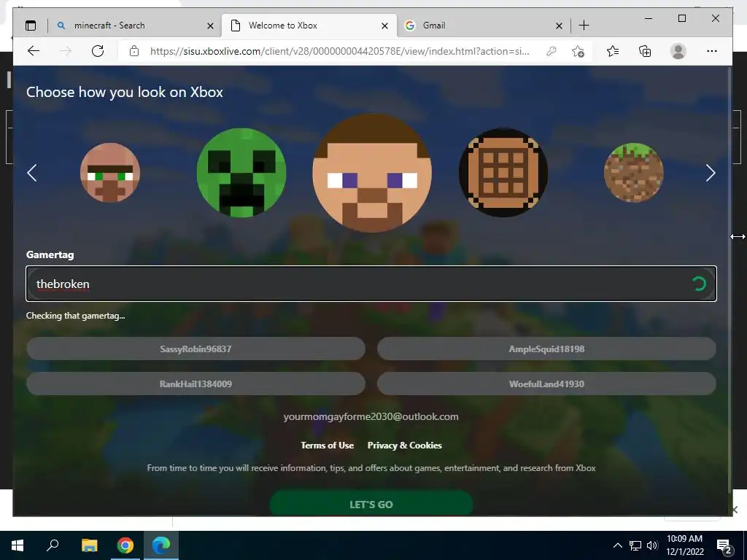Open the Terms of Use link

click(x=328, y=446)
